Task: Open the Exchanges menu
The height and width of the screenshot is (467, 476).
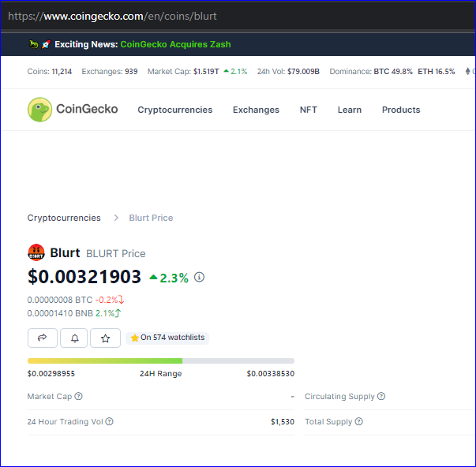Action: (256, 110)
